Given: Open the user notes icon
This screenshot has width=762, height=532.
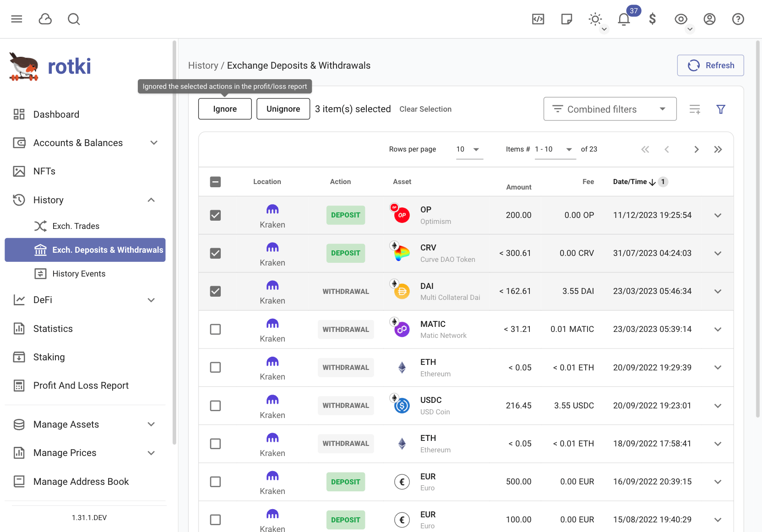Looking at the screenshot, I should point(566,19).
